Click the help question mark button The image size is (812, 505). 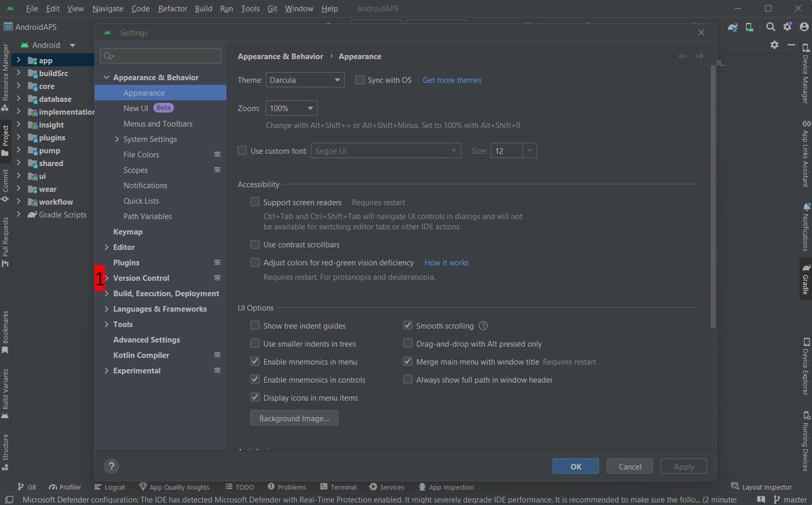pos(112,466)
